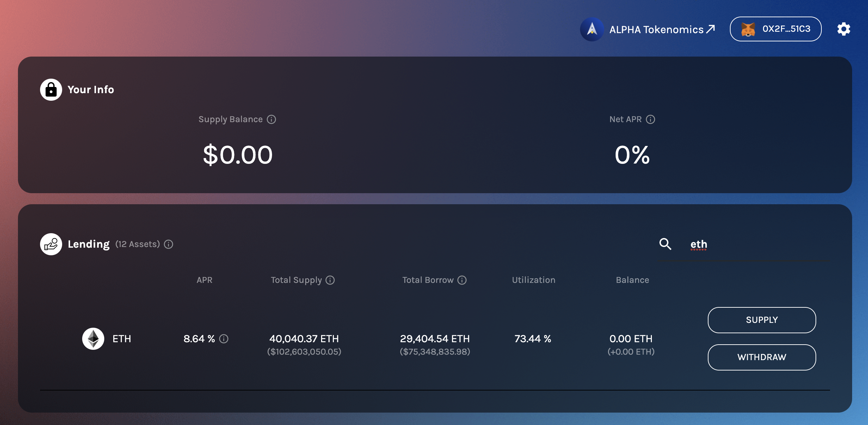The height and width of the screenshot is (425, 868).
Task: Click the info icon beside 8.64 % APR
Action: point(224,339)
